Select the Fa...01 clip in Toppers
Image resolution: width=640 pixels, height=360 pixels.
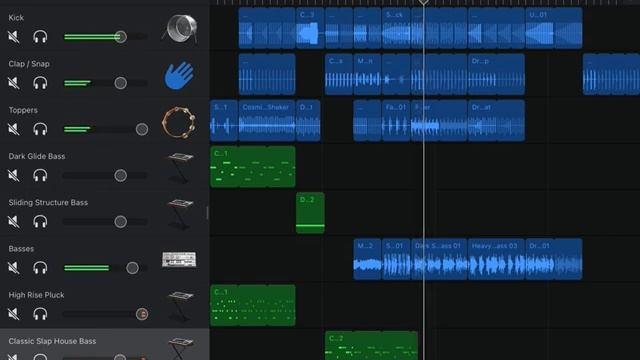click(x=396, y=121)
